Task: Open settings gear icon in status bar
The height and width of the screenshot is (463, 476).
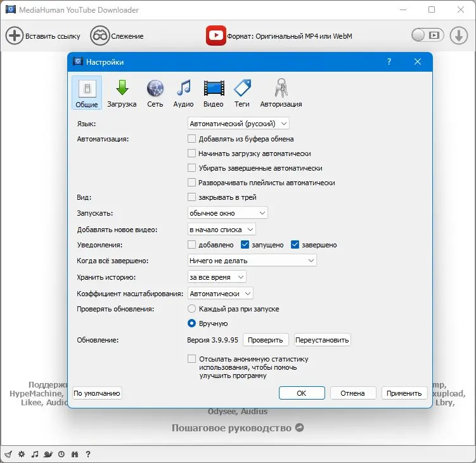Action: 22,454
